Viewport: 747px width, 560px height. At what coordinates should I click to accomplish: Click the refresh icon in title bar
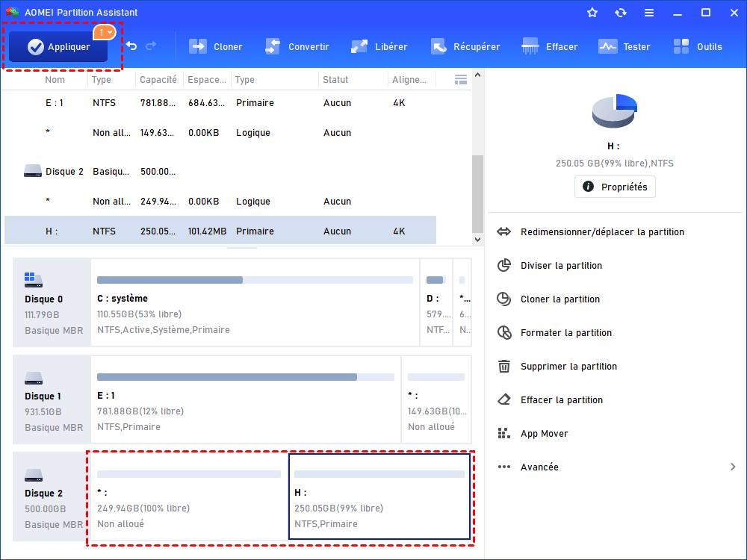pyautogui.click(x=620, y=13)
